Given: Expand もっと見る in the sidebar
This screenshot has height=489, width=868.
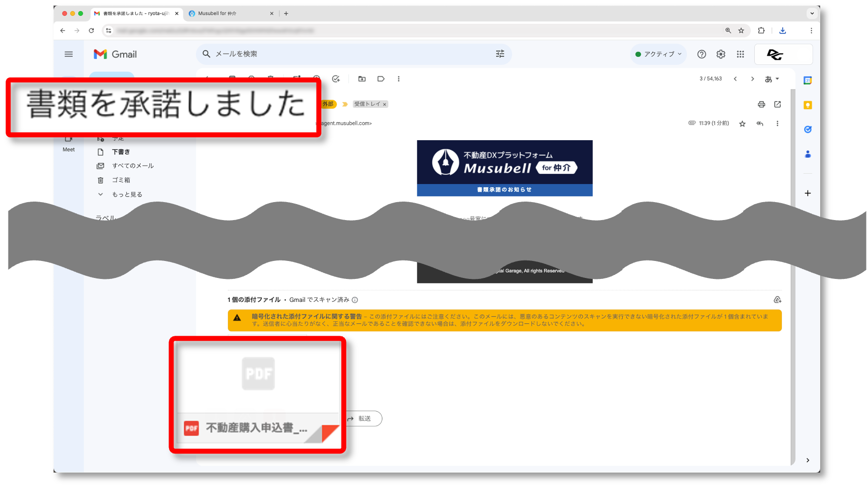Looking at the screenshot, I should tap(127, 195).
